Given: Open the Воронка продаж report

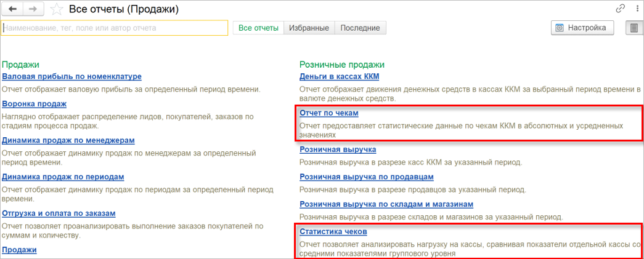Looking at the screenshot, I should pyautogui.click(x=35, y=104).
